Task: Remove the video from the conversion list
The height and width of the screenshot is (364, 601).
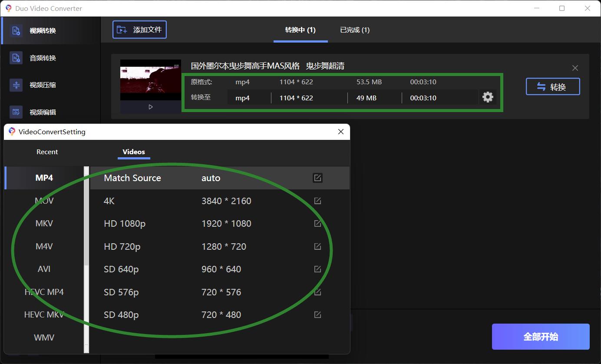Action: coord(575,68)
